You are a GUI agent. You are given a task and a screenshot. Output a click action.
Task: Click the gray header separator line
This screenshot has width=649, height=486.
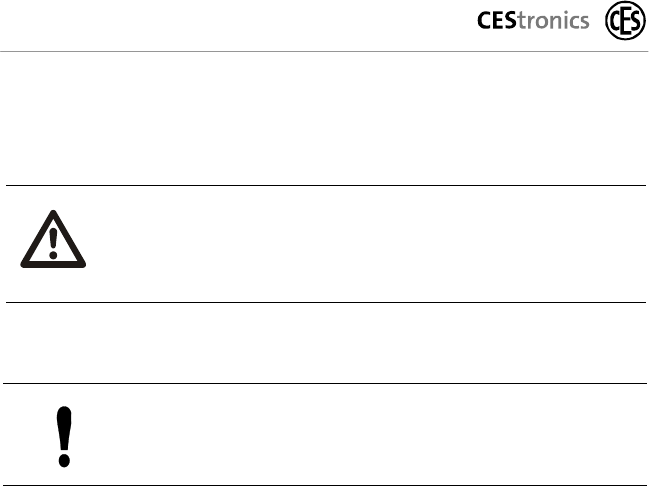pyautogui.click(x=324, y=51)
